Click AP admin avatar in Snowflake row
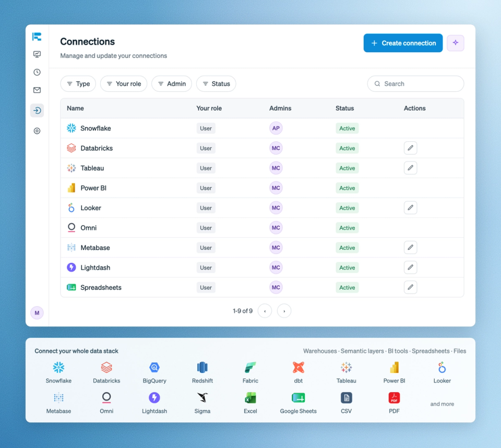The image size is (501, 448). (x=276, y=128)
